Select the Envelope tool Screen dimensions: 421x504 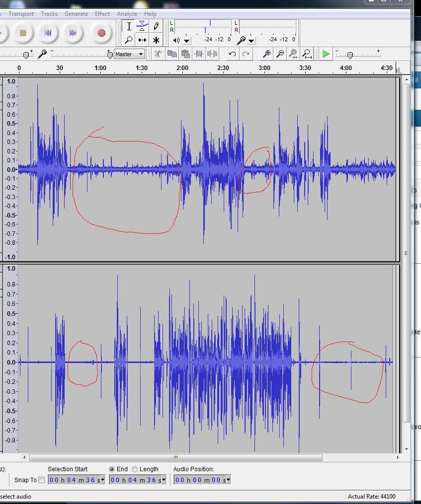[142, 26]
